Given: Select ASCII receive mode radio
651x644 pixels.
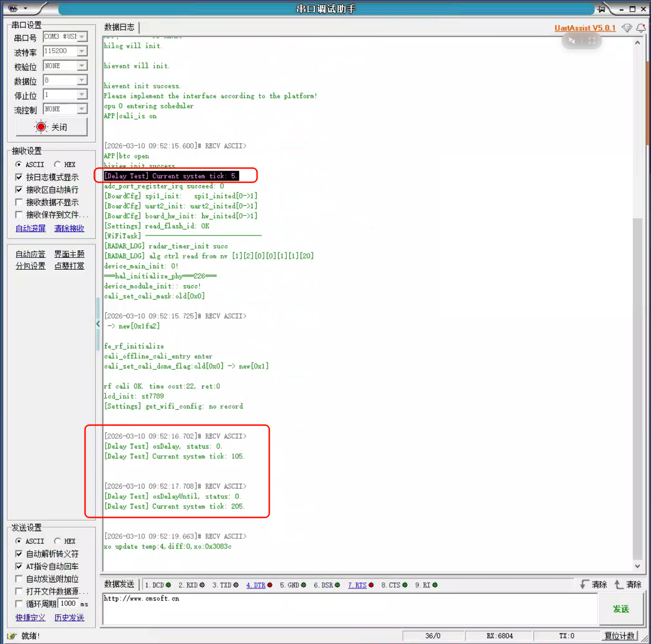Looking at the screenshot, I should pyautogui.click(x=19, y=164).
